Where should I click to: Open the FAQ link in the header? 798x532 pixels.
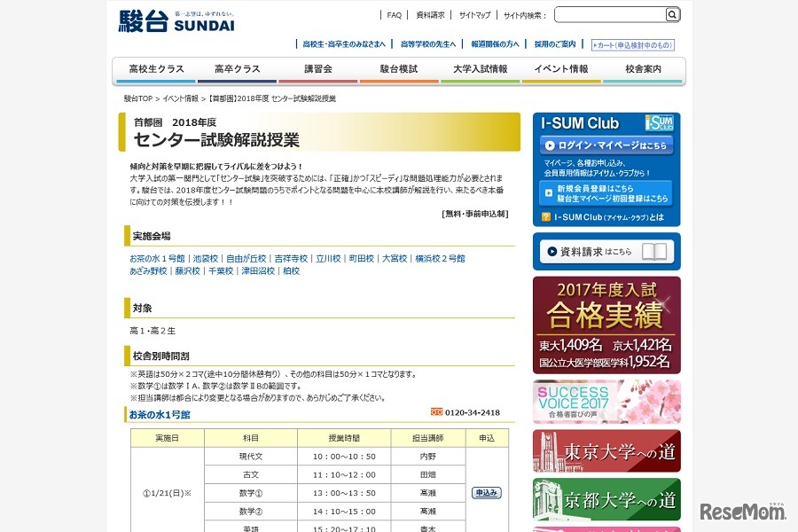[x=394, y=14]
